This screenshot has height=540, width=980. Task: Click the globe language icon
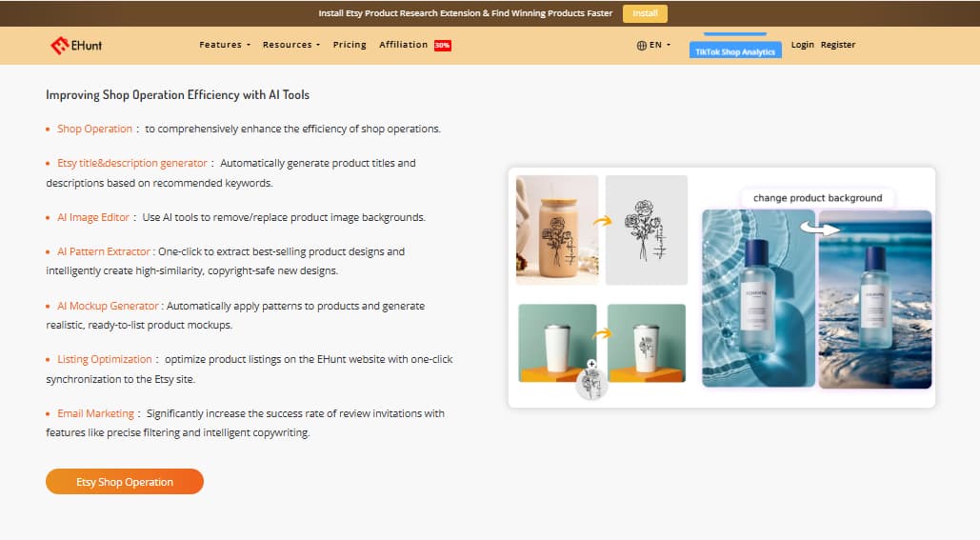[x=641, y=45]
